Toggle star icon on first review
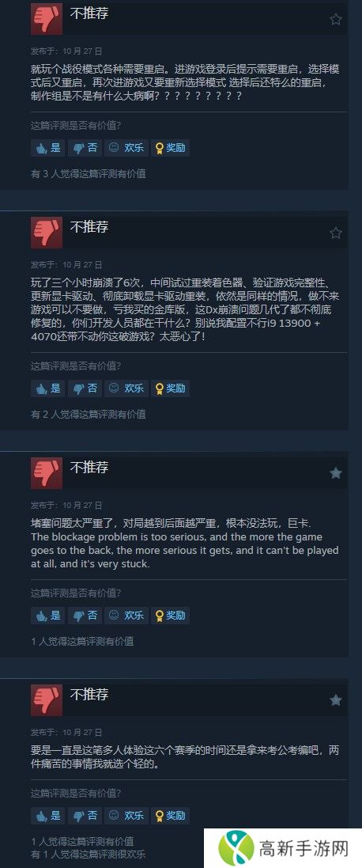Image resolution: width=362 pixels, height=868 pixels. pyautogui.click(x=335, y=19)
